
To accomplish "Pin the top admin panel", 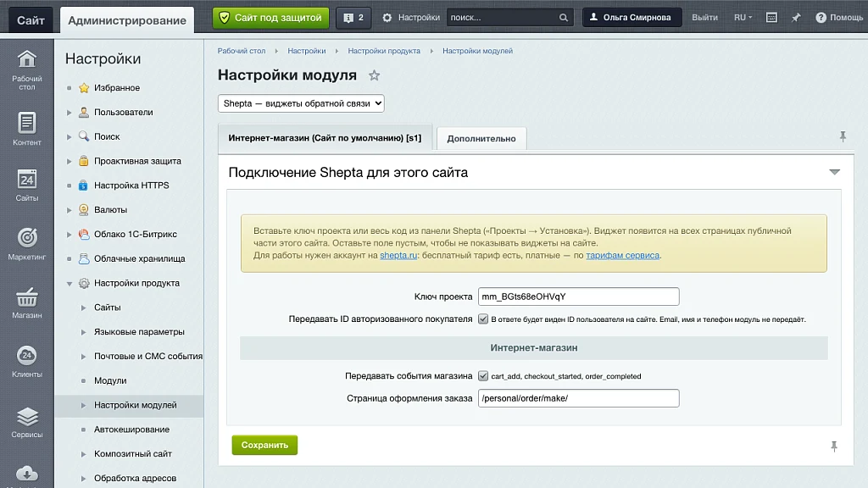I will click(796, 18).
